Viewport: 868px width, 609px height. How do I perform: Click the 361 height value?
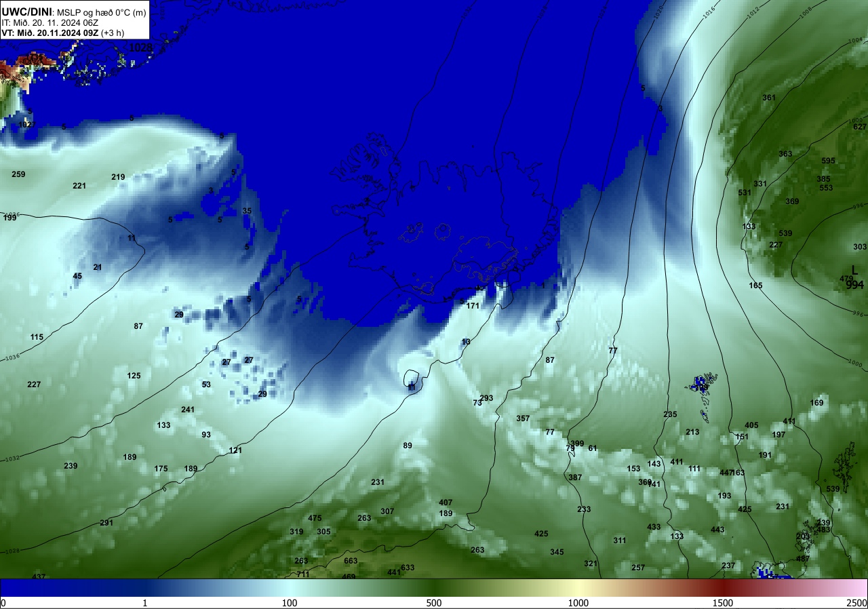click(x=769, y=98)
